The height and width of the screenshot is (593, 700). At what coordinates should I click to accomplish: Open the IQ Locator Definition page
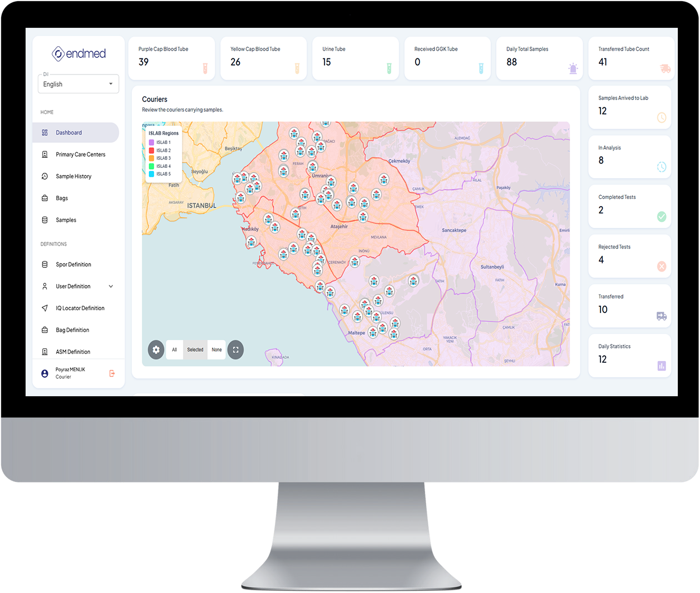[x=80, y=308]
